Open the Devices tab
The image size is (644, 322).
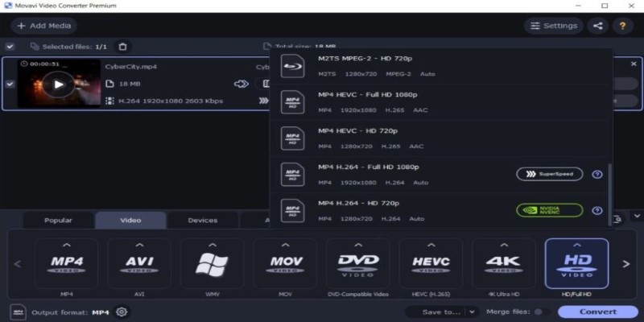(x=202, y=220)
